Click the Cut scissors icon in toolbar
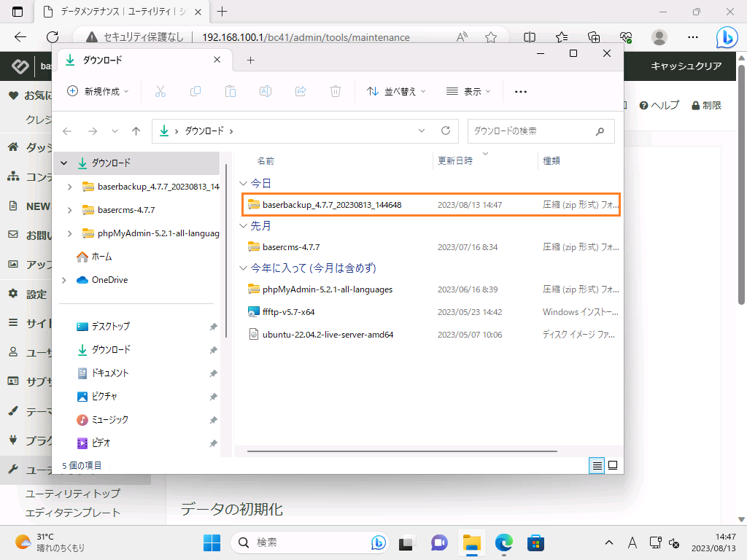The width and height of the screenshot is (747, 560). coord(160,91)
